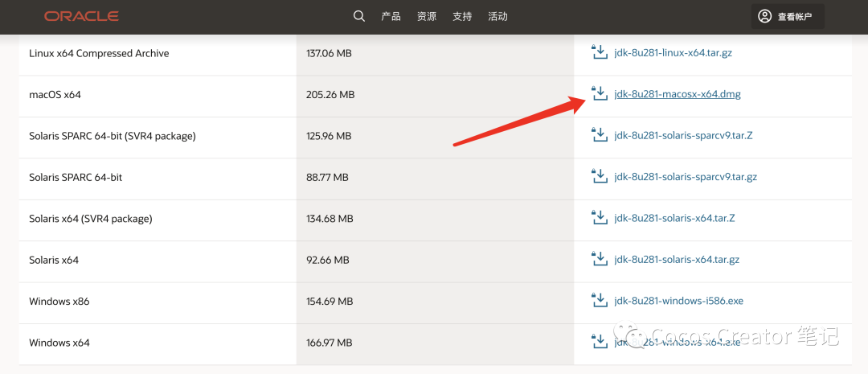Open the 支持 menu
The width and height of the screenshot is (868, 374).
coord(462,16)
